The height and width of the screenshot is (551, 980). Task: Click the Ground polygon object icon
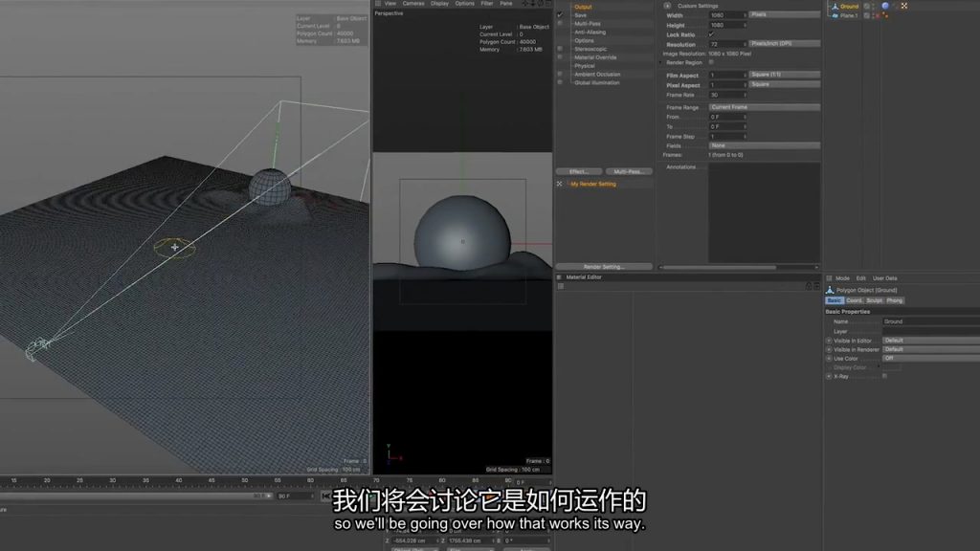(x=834, y=6)
